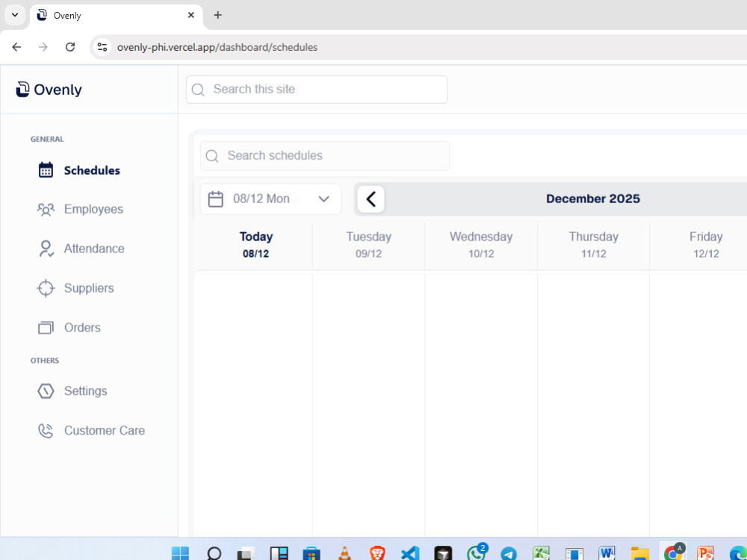Screen dimensions: 747x560
Task: Click the Orders stacked-window icon
Action: click(x=46, y=328)
